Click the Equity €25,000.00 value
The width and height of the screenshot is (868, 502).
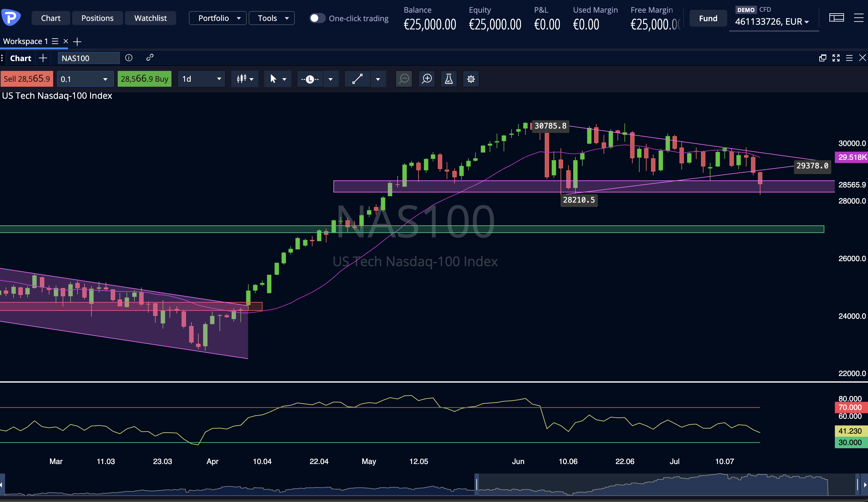pyautogui.click(x=495, y=24)
